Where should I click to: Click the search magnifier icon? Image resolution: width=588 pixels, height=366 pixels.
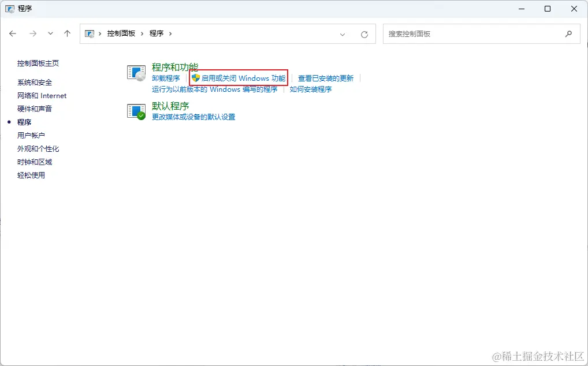coord(568,33)
